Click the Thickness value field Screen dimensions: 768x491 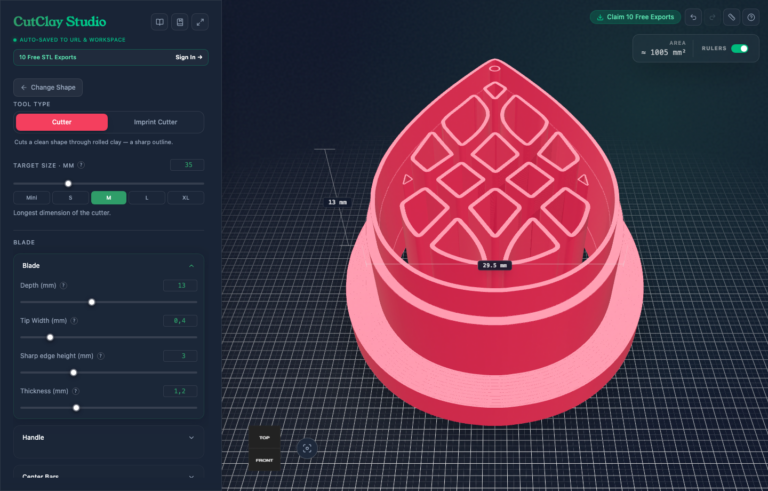pyautogui.click(x=180, y=391)
